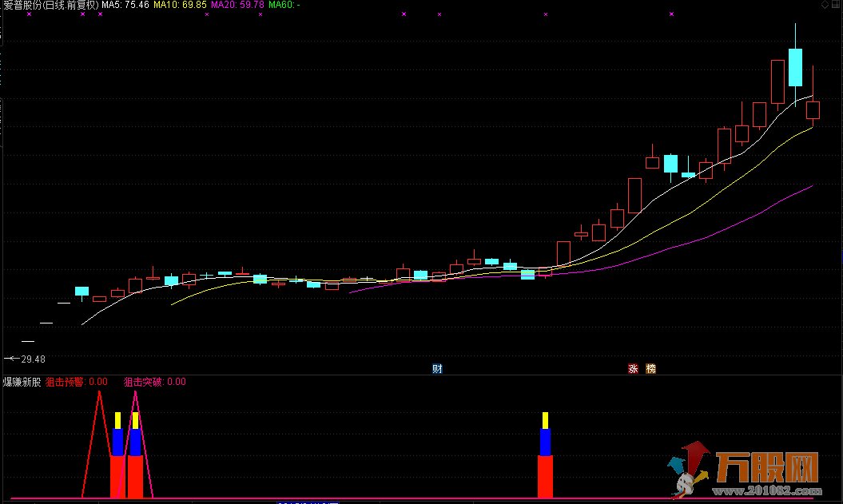Viewport: 843px width, 504px height.
Task: Click the 爱普股份 chart title
Action: point(50,5)
